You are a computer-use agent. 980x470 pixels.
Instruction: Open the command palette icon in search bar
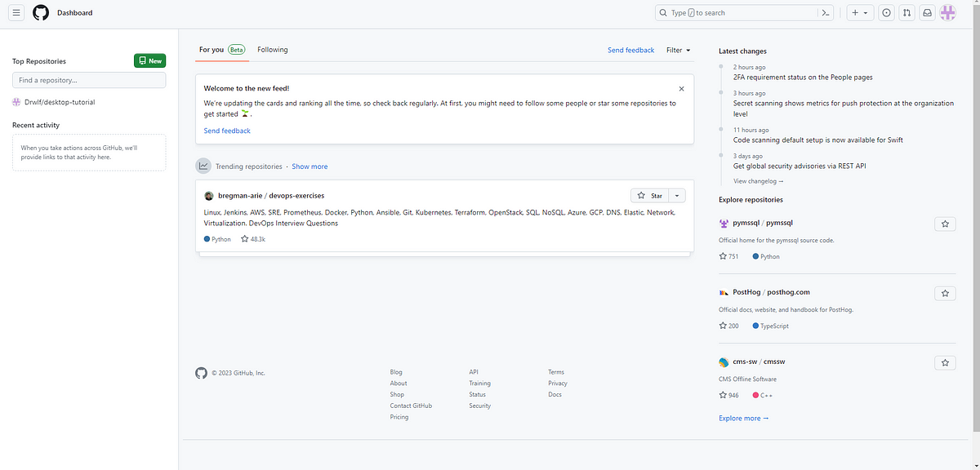(x=826, y=13)
